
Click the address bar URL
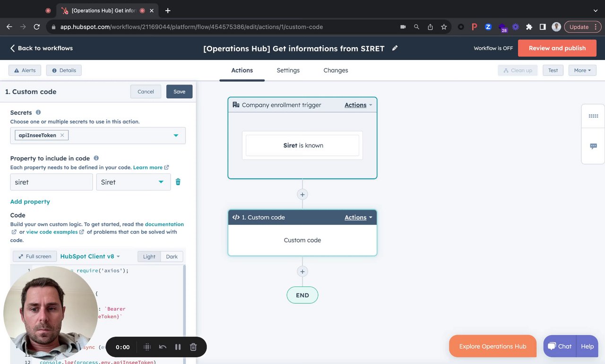pos(191,27)
